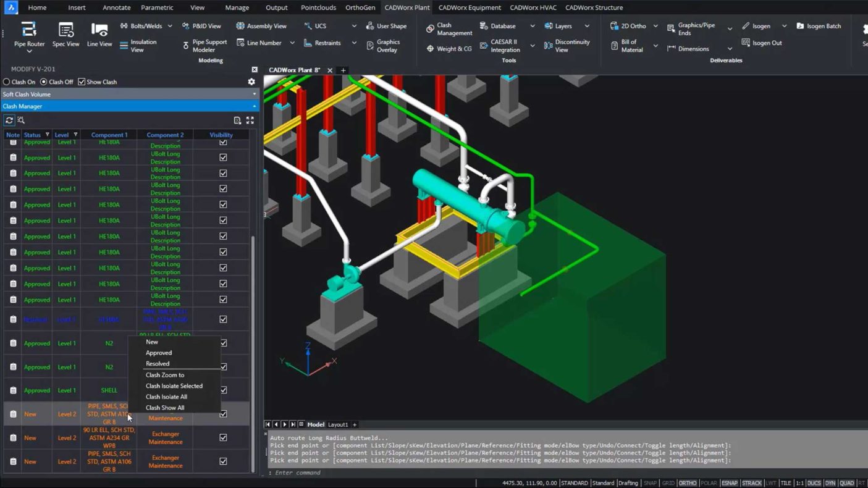The height and width of the screenshot is (488, 868).
Task: Toggle visibility for the SHELL clash row
Action: click(223, 390)
